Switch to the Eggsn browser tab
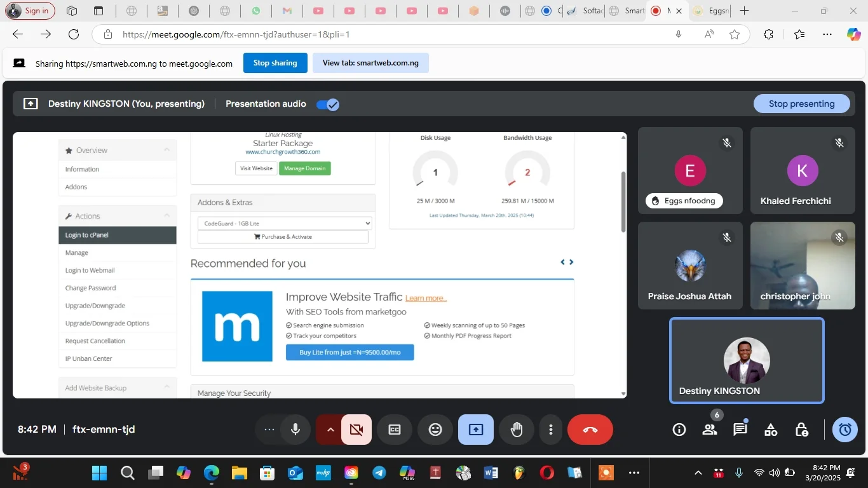 point(711,11)
